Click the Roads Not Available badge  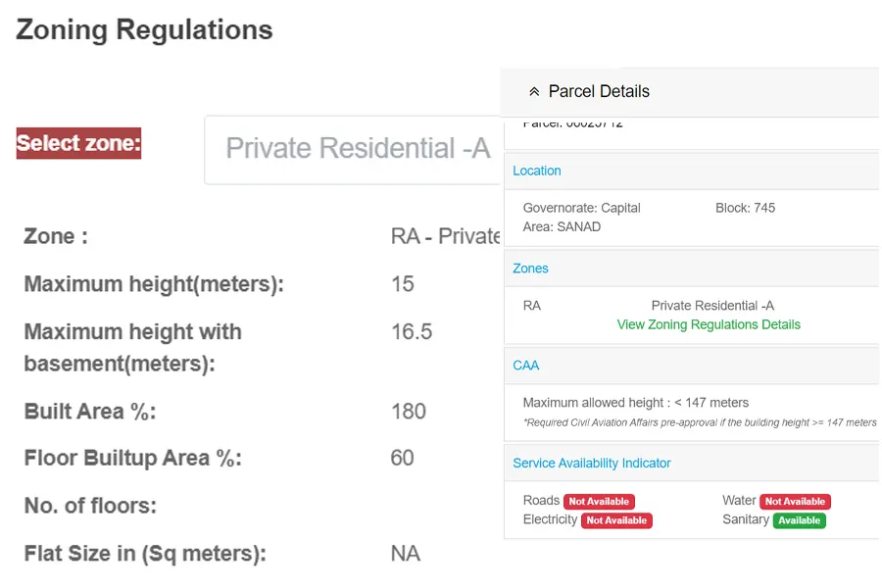(x=599, y=502)
